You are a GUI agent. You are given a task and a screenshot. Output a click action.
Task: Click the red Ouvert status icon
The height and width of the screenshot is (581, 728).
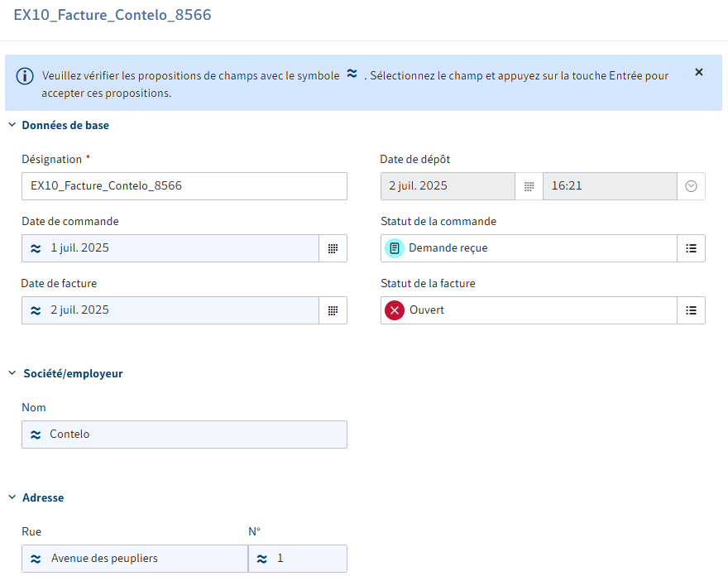tap(394, 310)
